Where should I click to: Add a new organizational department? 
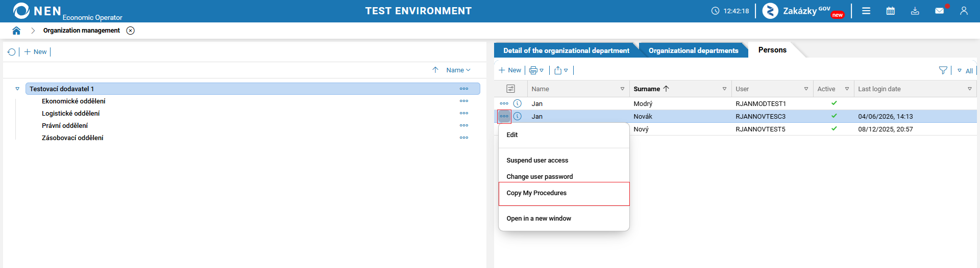coord(35,52)
